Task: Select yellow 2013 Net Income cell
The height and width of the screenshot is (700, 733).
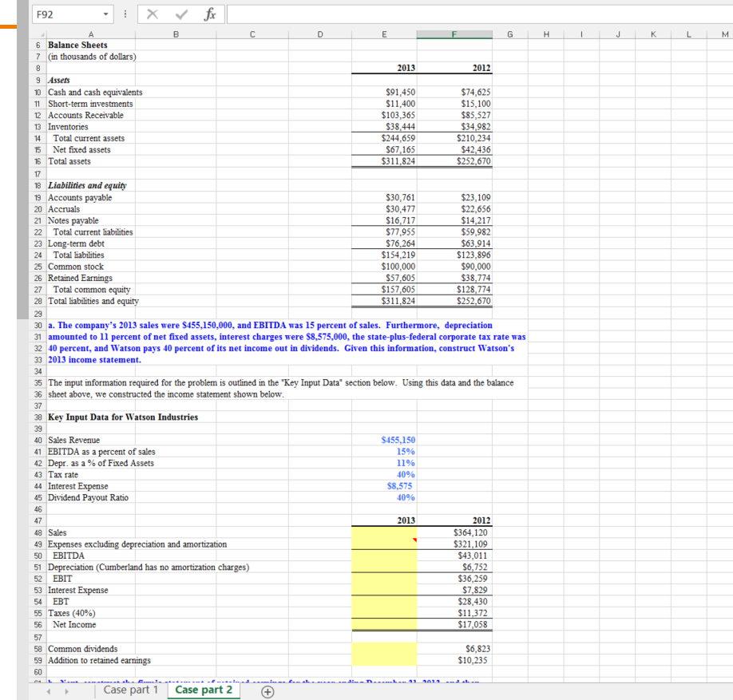Action: pyautogui.click(x=384, y=624)
